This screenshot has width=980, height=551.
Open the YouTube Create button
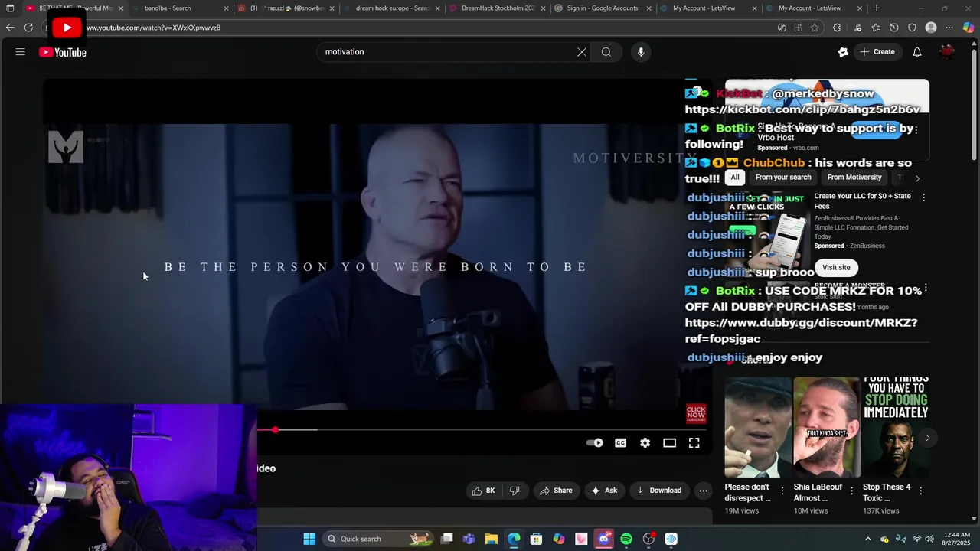pyautogui.click(x=877, y=52)
